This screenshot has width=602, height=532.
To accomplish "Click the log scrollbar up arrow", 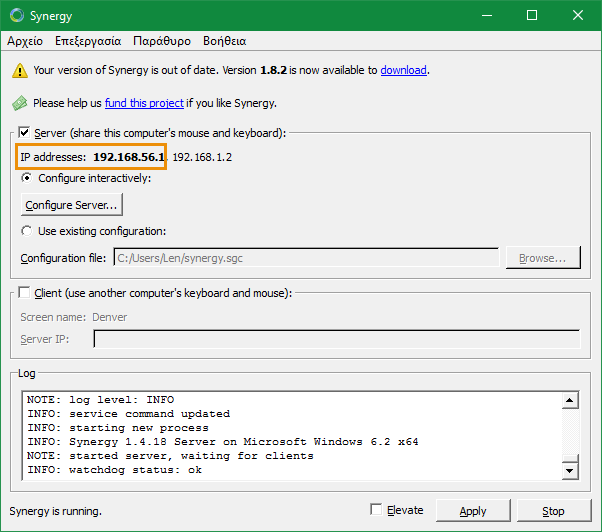I will [x=570, y=400].
